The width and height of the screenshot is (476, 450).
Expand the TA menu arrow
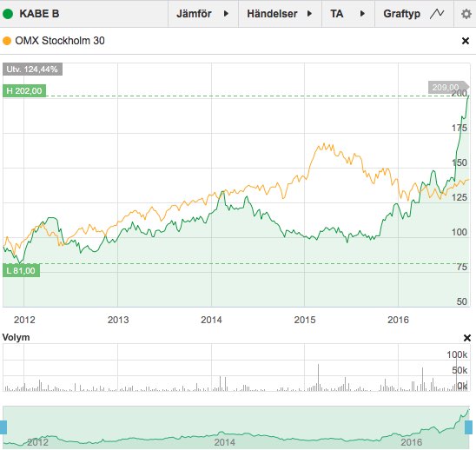[x=362, y=14]
